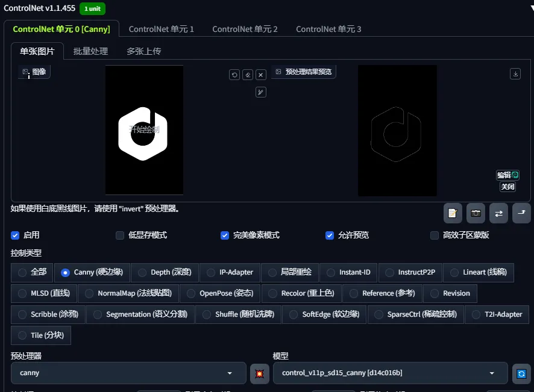Screen dimensions: 534x392
Task: Toggle the 完美像素模式 checkbox
Action: [x=225, y=235]
